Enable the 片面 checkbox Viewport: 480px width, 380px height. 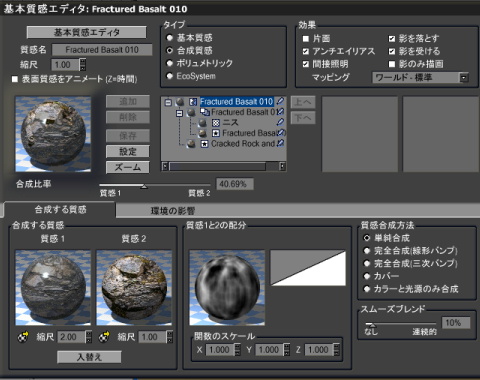click(306, 39)
